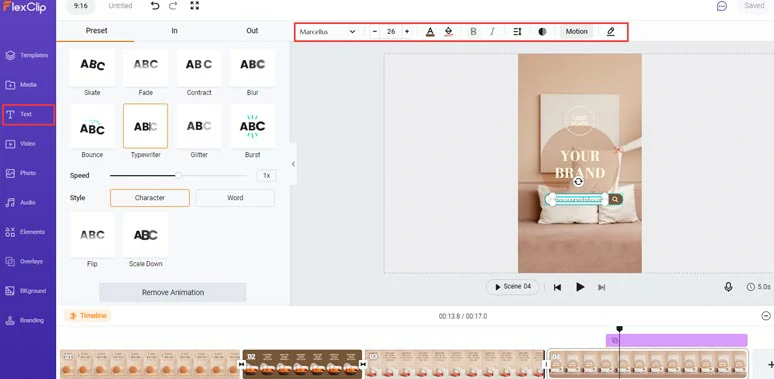Viewport: 774px width, 379px height.
Task: Click the Saved status button
Action: [x=754, y=6]
